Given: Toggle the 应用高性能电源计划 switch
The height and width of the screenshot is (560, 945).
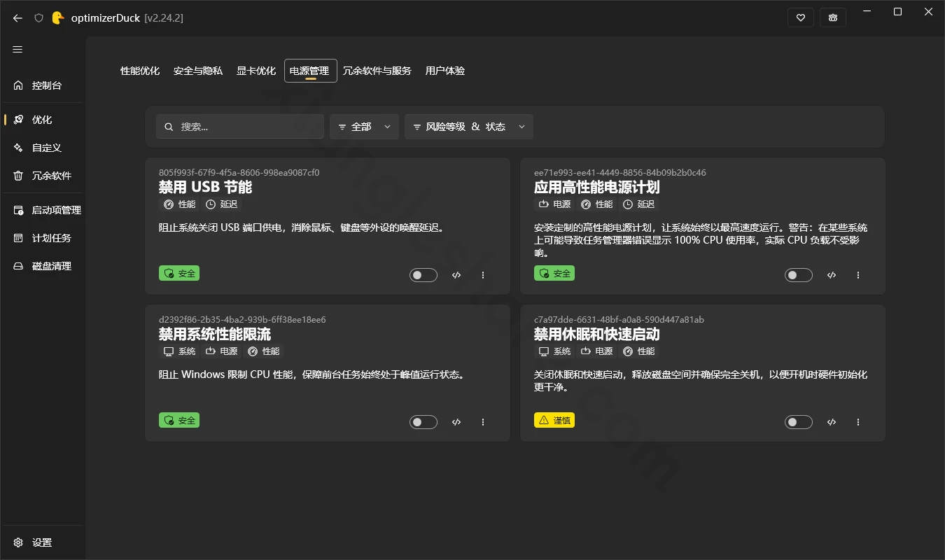Looking at the screenshot, I should (799, 275).
